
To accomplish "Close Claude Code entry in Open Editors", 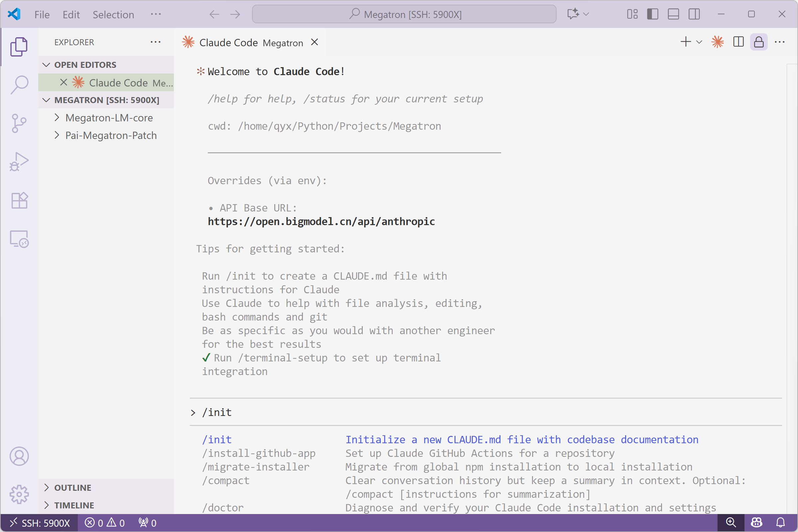I will tap(64, 82).
